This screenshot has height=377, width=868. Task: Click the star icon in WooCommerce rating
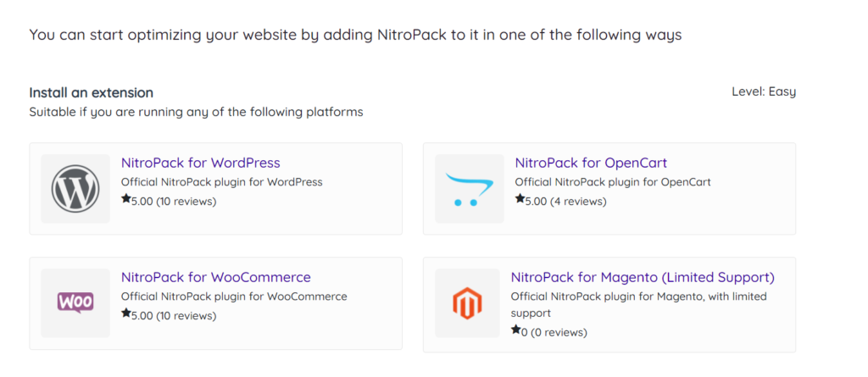click(125, 313)
